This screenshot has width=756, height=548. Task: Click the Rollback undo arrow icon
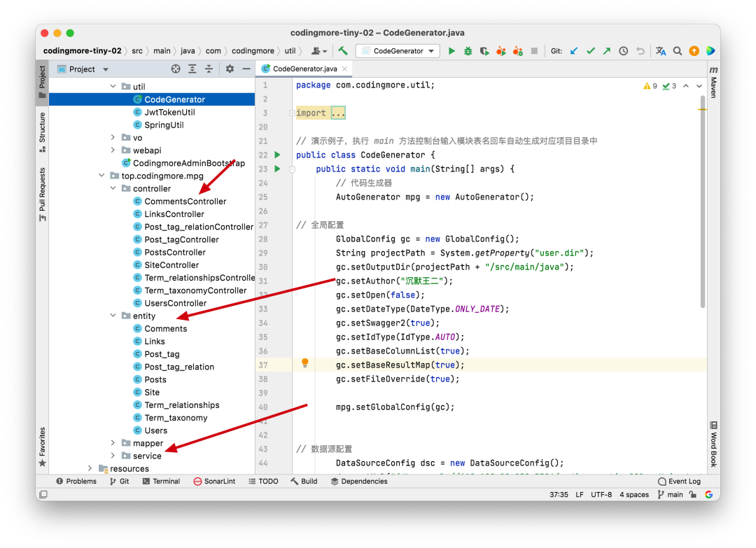(x=640, y=51)
